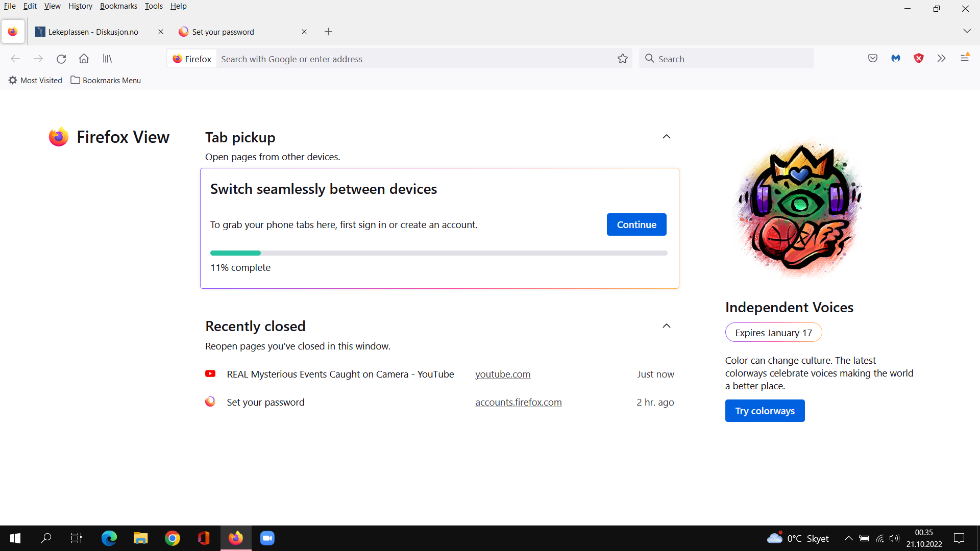Screen dimensions: 980x551
Task: Open Bookmarks Menu folder
Action: coord(106,80)
